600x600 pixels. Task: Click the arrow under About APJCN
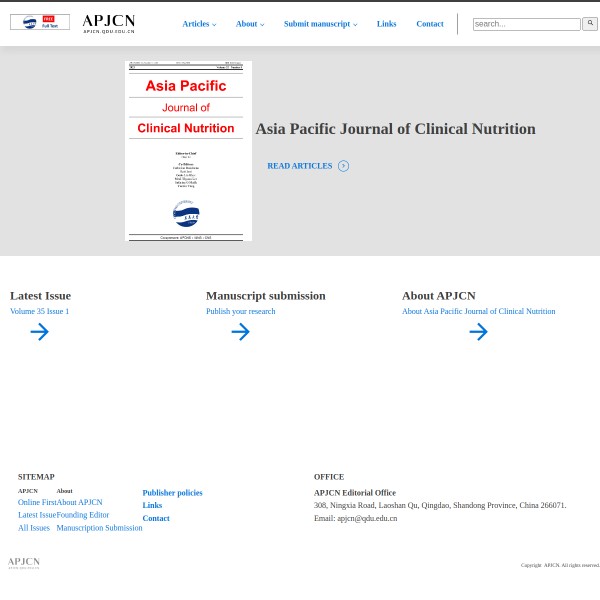[478, 332]
